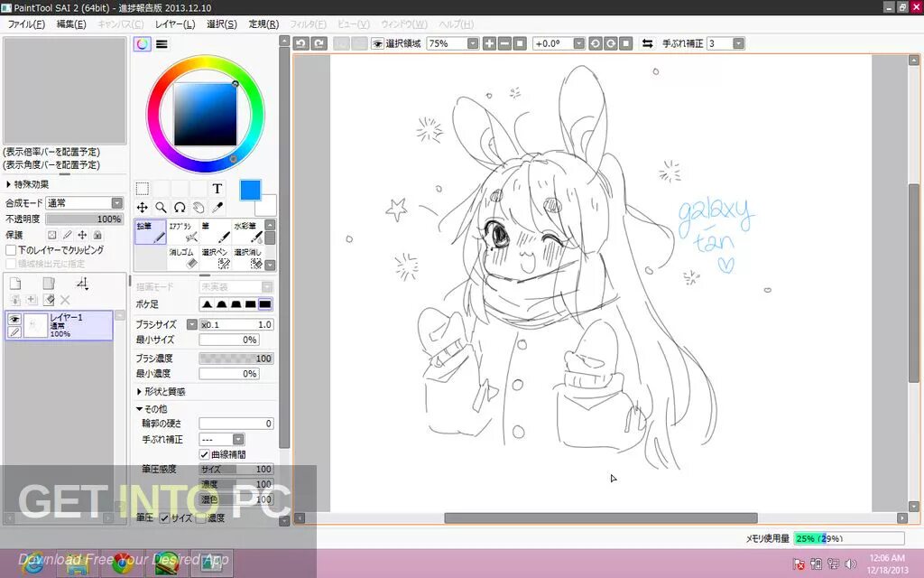Redo the action in the toolbar
This screenshot has width=924, height=578.
pyautogui.click(x=319, y=43)
